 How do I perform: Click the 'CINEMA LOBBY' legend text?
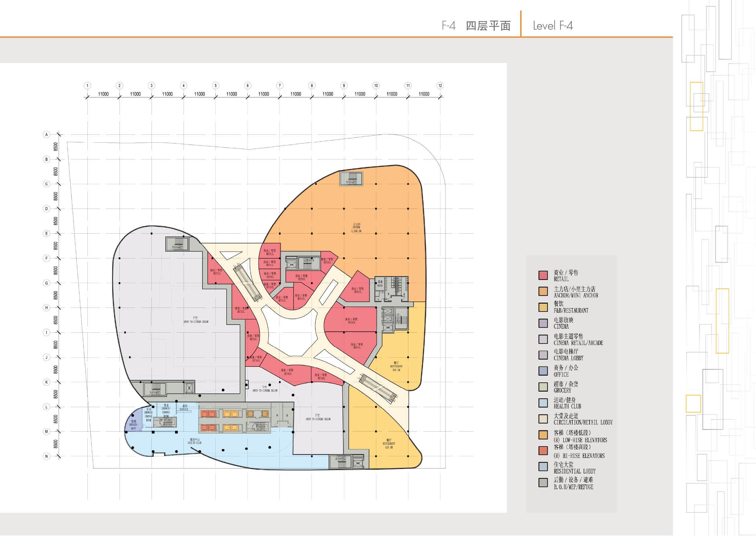click(568, 358)
